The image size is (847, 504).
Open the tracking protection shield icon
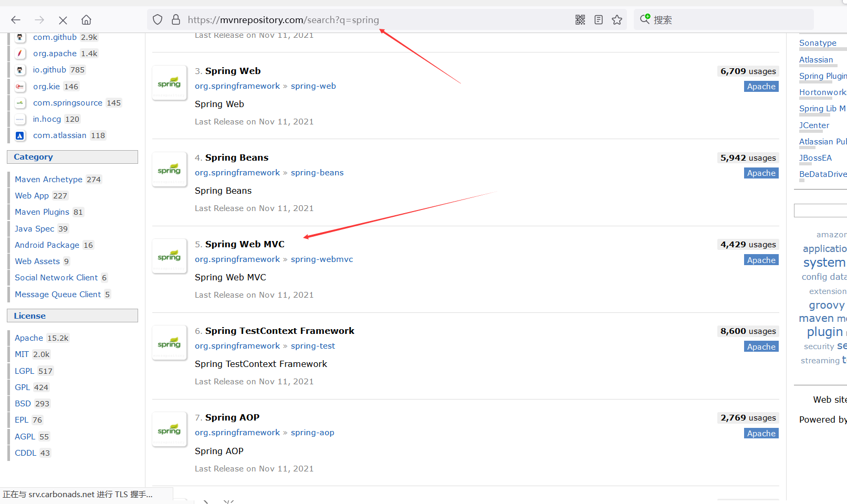[158, 20]
